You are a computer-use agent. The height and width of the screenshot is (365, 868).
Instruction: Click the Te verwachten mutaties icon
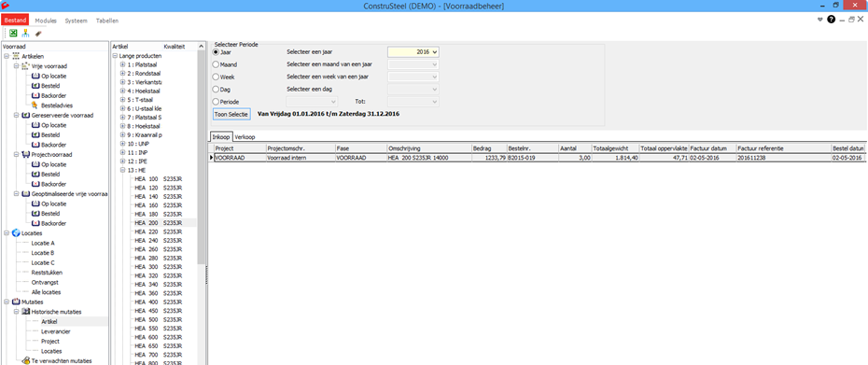26,360
